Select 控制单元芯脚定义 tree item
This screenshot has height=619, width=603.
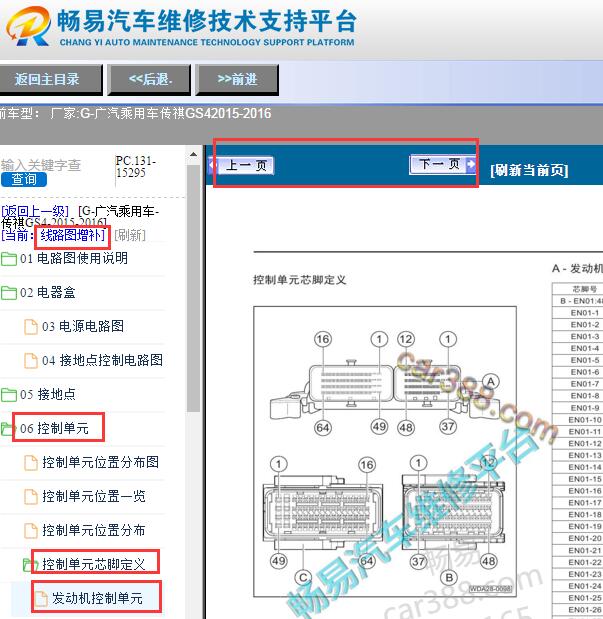(94, 565)
